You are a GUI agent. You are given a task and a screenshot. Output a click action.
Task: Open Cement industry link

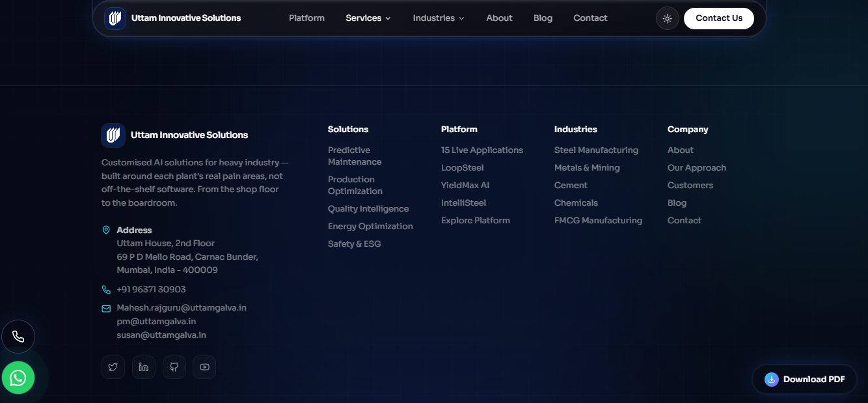571,186
